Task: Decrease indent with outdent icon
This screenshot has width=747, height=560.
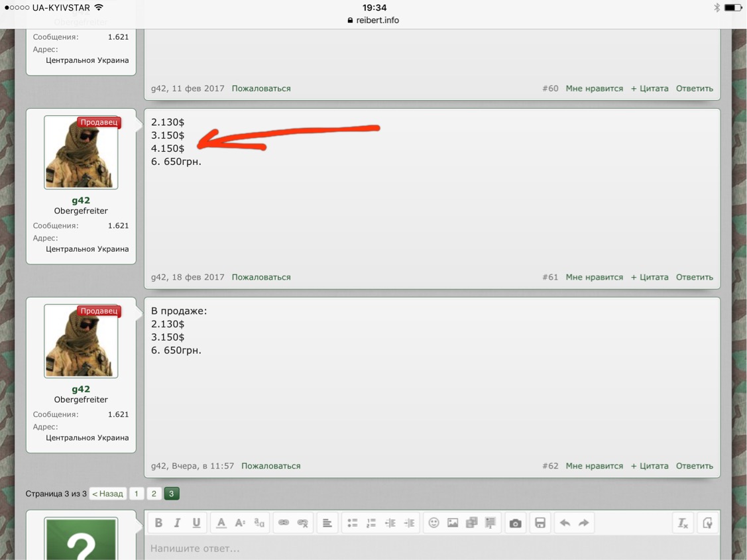Action: (390, 523)
